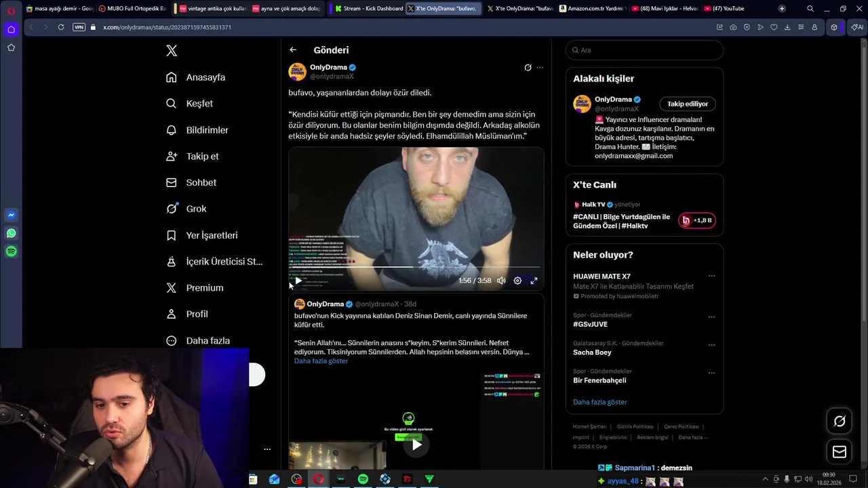Show more trends via Daha fazla göster

(600, 403)
